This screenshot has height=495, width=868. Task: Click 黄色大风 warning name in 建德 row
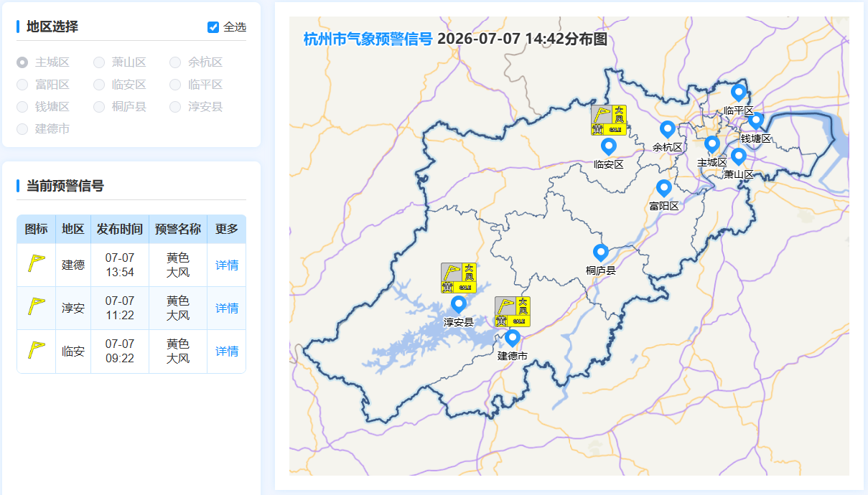(x=178, y=265)
